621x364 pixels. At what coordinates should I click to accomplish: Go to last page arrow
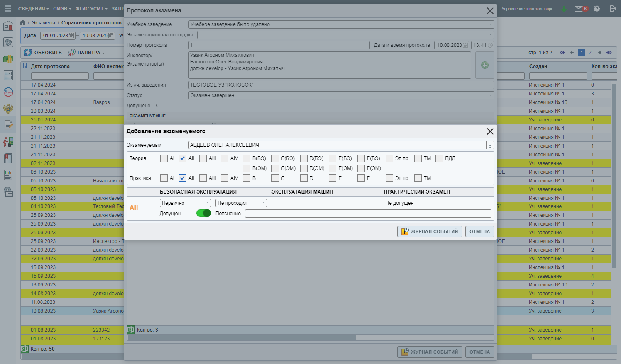[609, 53]
